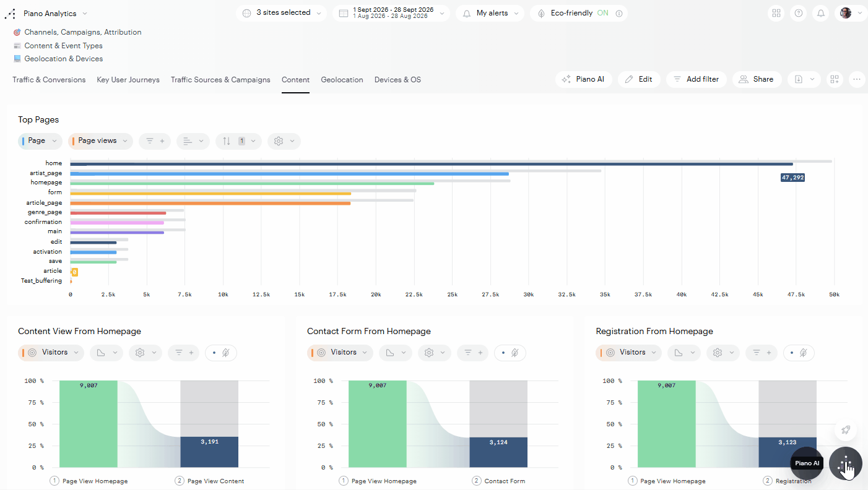Expand the 3 sites selected dropdown
Image resolution: width=868 pixels, height=490 pixels.
[x=281, y=13]
